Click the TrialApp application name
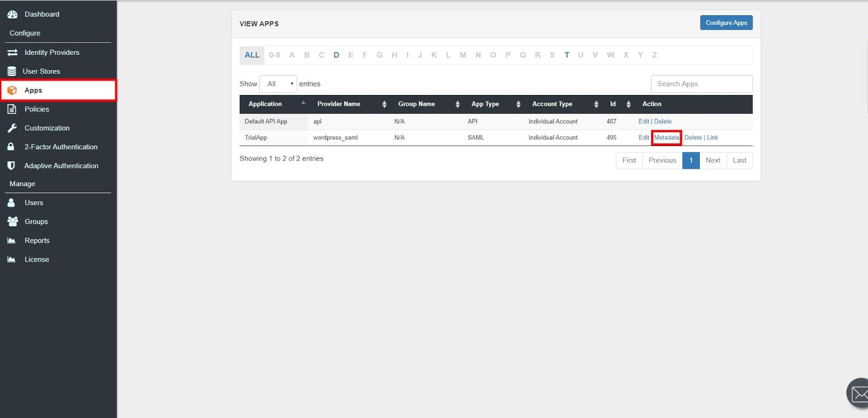 (x=256, y=138)
